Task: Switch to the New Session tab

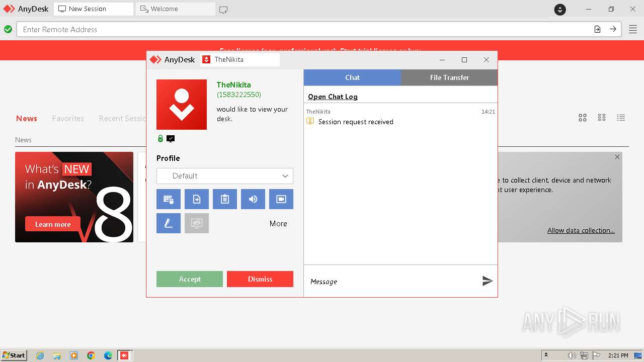Action: tap(94, 9)
